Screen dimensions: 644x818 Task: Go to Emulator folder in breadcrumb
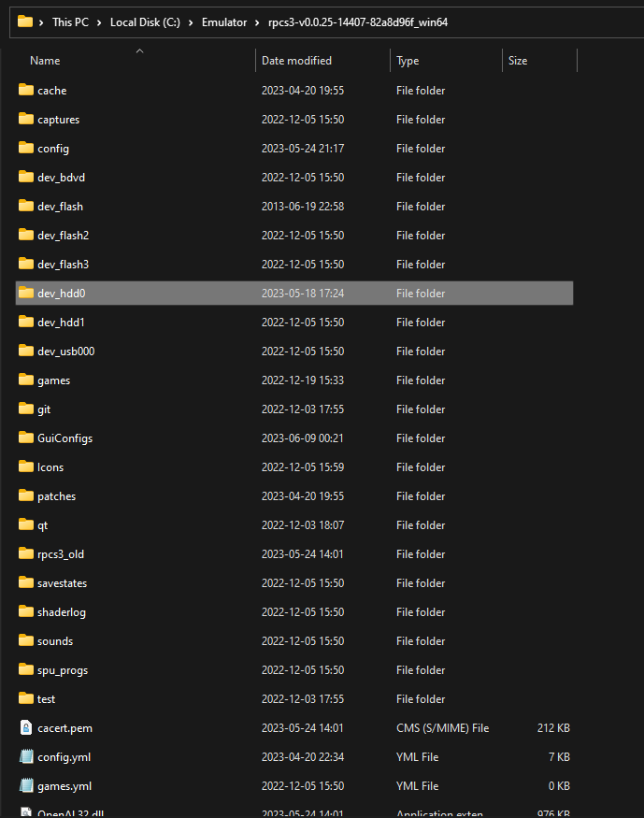224,22
